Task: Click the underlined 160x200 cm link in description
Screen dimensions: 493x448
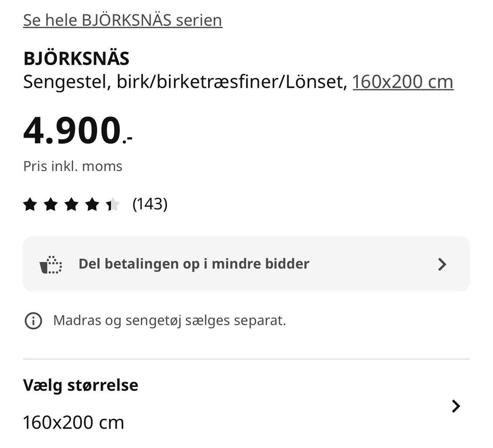Action: tap(403, 82)
